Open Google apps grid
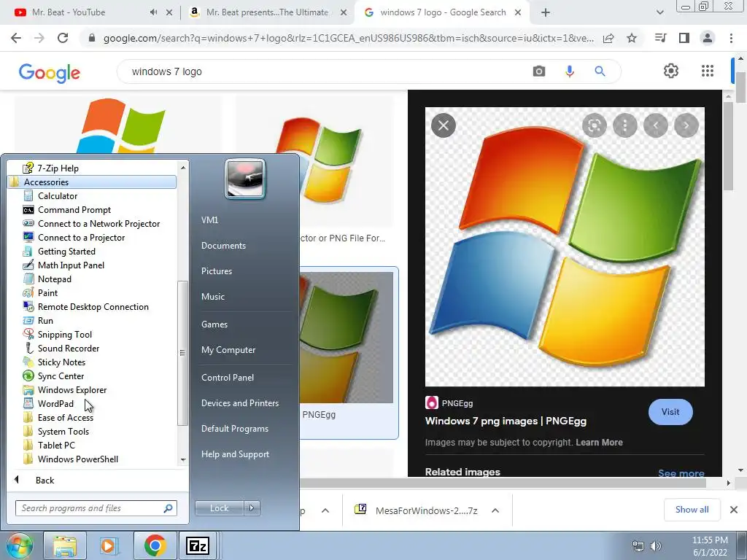The height and width of the screenshot is (560, 747). [x=708, y=71]
